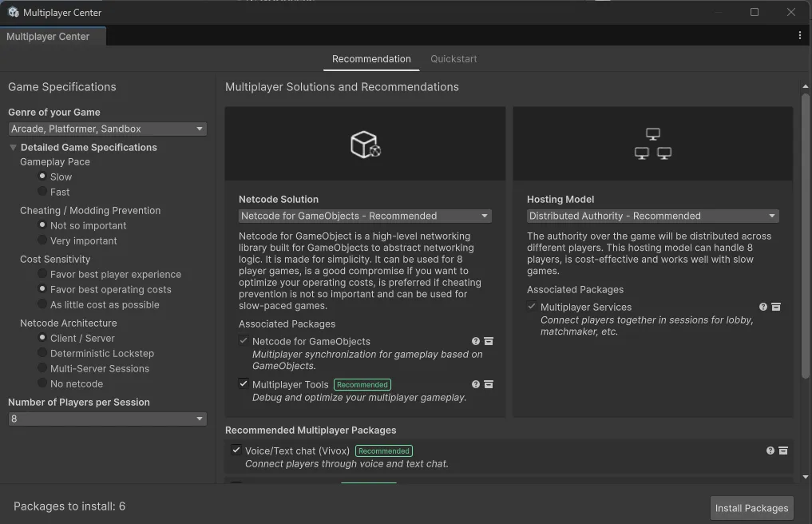This screenshot has width=812, height=524.
Task: Select cheating prevention Not so important
Action: coord(42,225)
